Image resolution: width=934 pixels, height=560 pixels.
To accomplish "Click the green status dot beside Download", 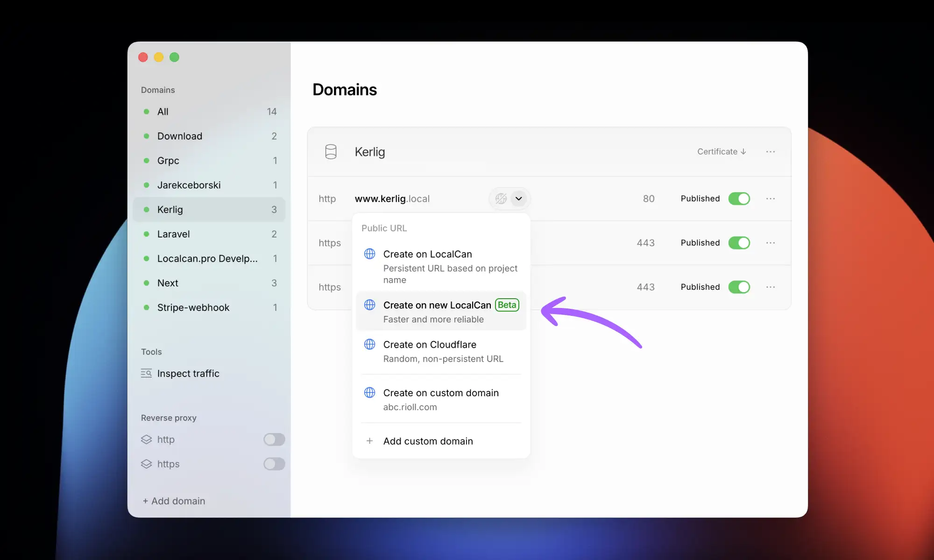I will tap(147, 136).
